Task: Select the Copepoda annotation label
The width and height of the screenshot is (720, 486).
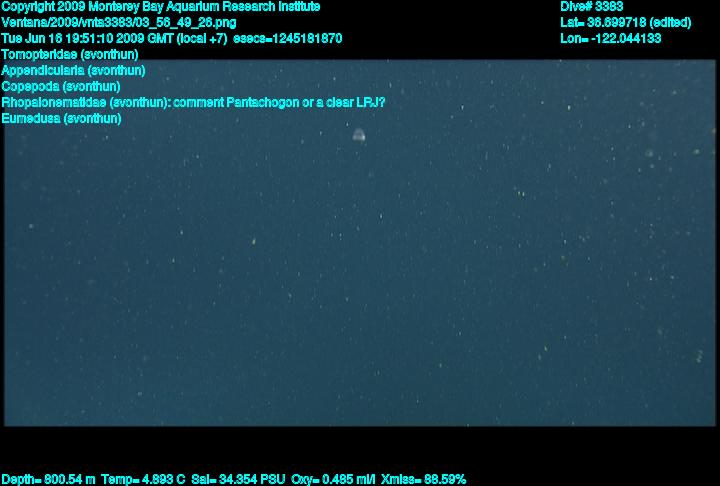Action: coord(61,86)
